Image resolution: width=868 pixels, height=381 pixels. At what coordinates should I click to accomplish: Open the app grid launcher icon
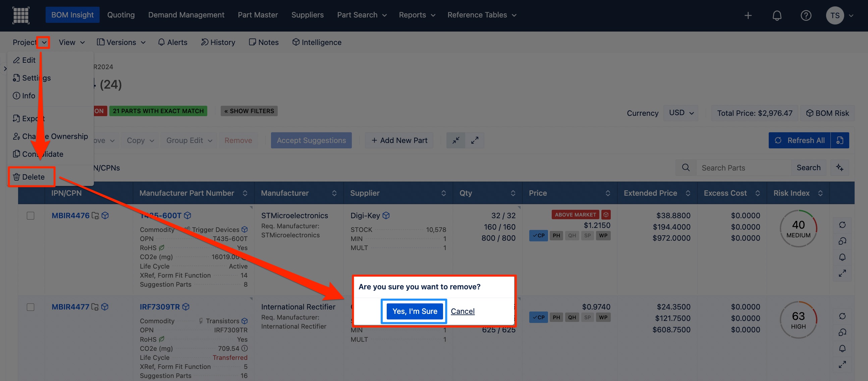(x=21, y=15)
